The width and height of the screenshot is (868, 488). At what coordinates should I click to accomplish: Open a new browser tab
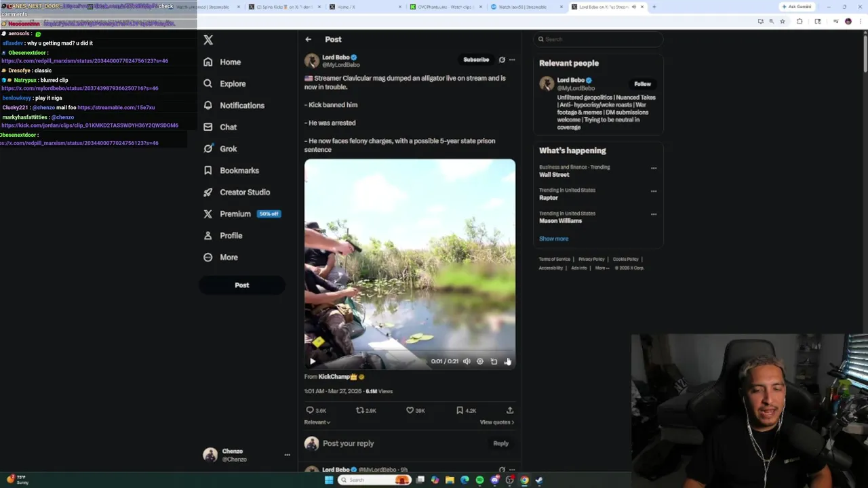click(654, 7)
